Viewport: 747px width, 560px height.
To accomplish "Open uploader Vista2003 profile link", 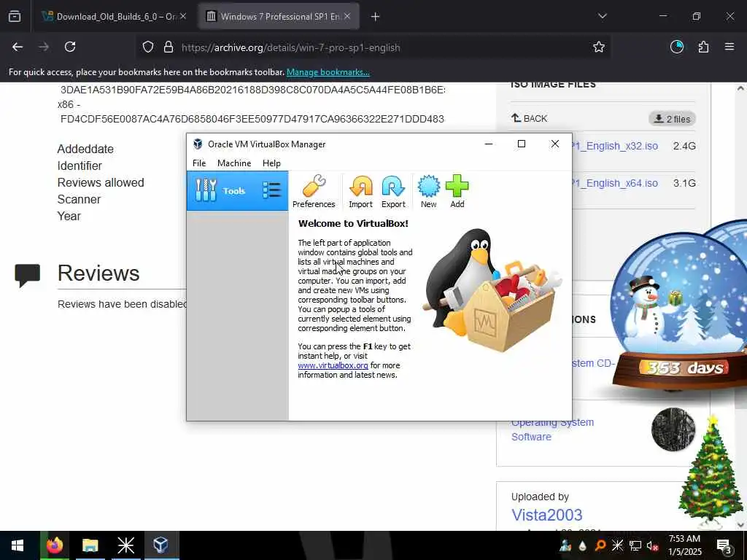I will click(547, 515).
